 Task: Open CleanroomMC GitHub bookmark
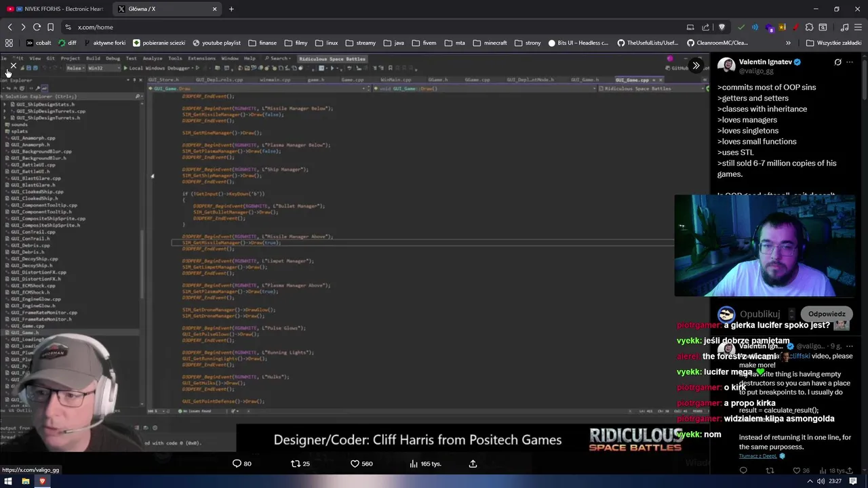pos(717,43)
